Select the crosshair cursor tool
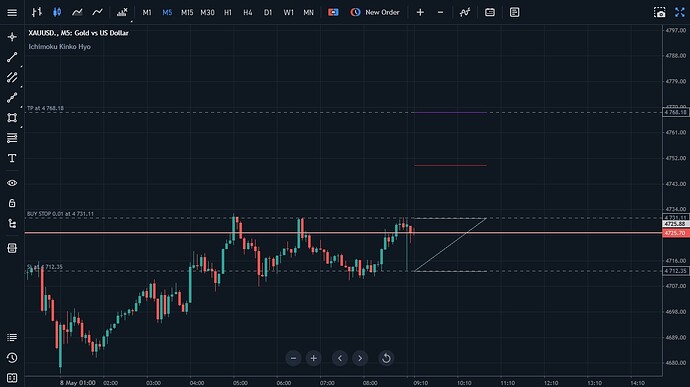 tap(12, 37)
